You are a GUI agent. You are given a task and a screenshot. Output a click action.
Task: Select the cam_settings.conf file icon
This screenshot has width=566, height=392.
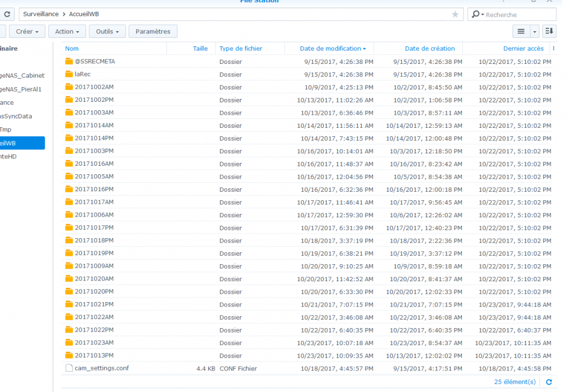[x=70, y=368]
